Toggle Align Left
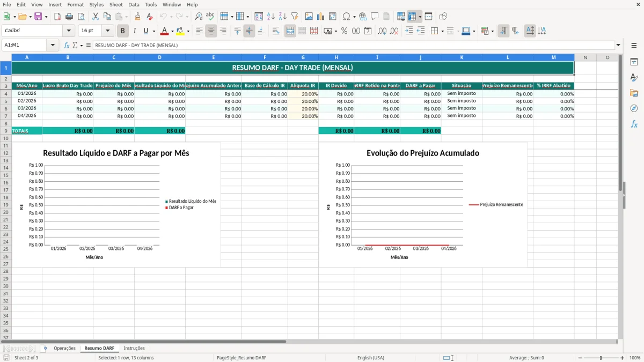This screenshot has width=644, height=362. click(199, 31)
